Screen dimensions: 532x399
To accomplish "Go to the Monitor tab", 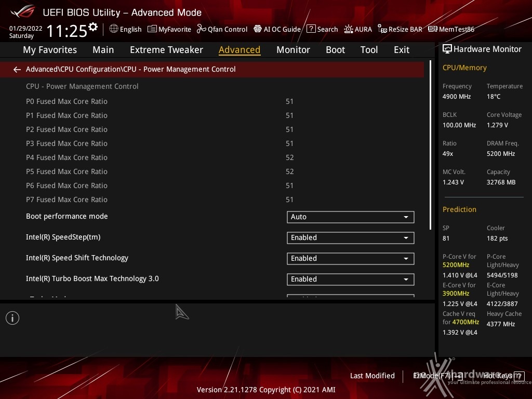I will 293,50.
